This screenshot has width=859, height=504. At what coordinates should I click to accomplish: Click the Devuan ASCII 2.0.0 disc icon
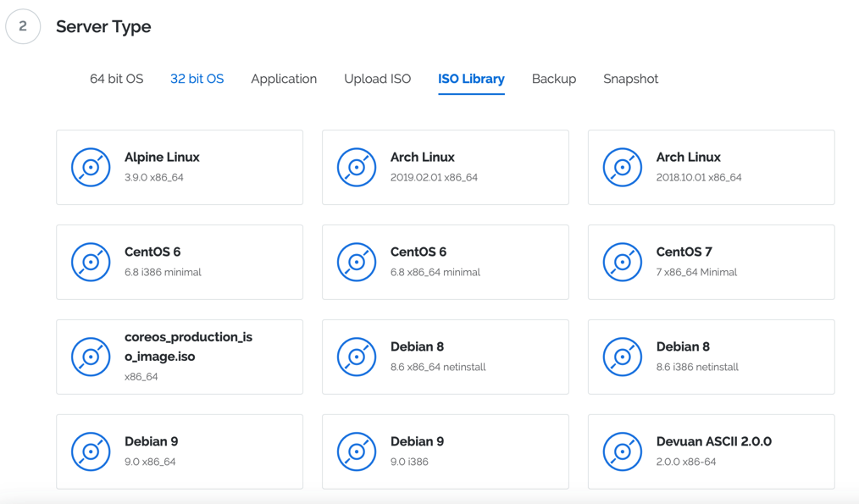pos(623,451)
